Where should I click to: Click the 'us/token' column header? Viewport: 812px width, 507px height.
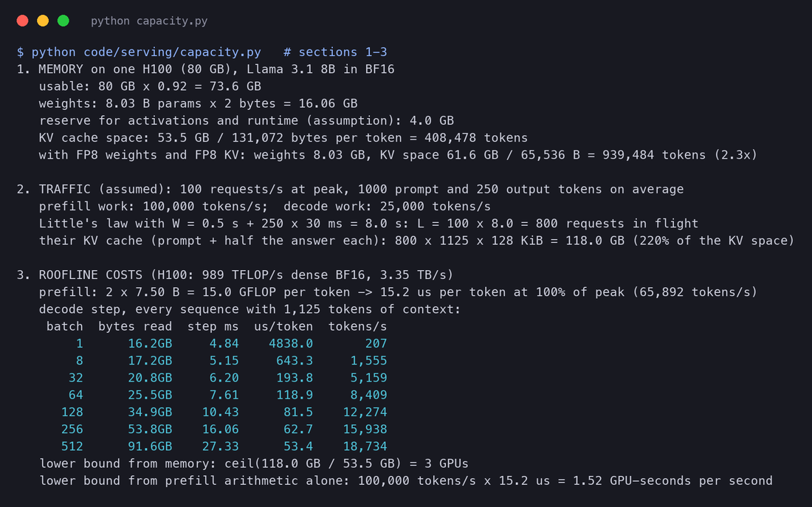pos(283,326)
